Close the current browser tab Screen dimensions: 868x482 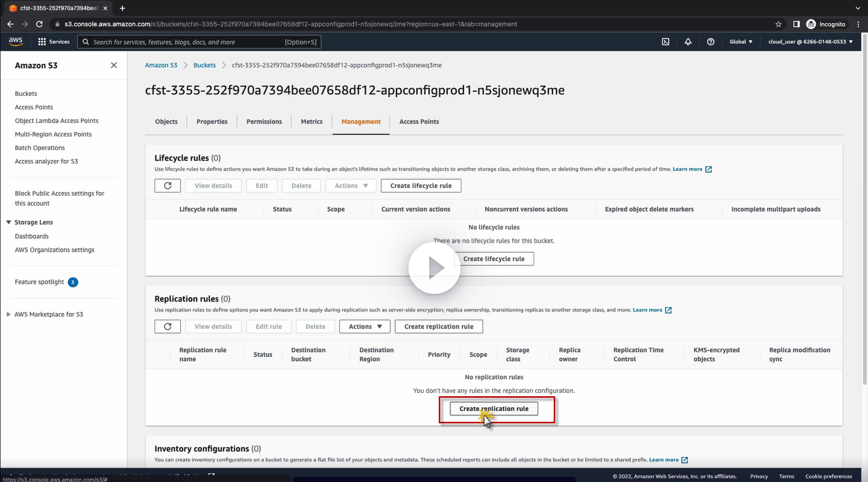pos(105,8)
